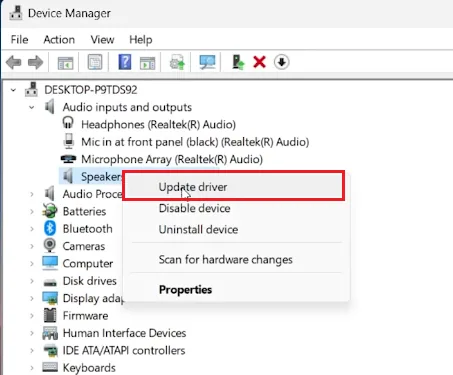Select the Speakers device label
The image size is (453, 375).
pos(101,177)
